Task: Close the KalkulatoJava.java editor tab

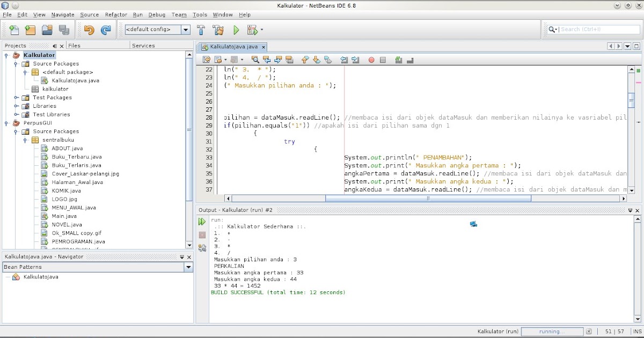Action: point(263,47)
